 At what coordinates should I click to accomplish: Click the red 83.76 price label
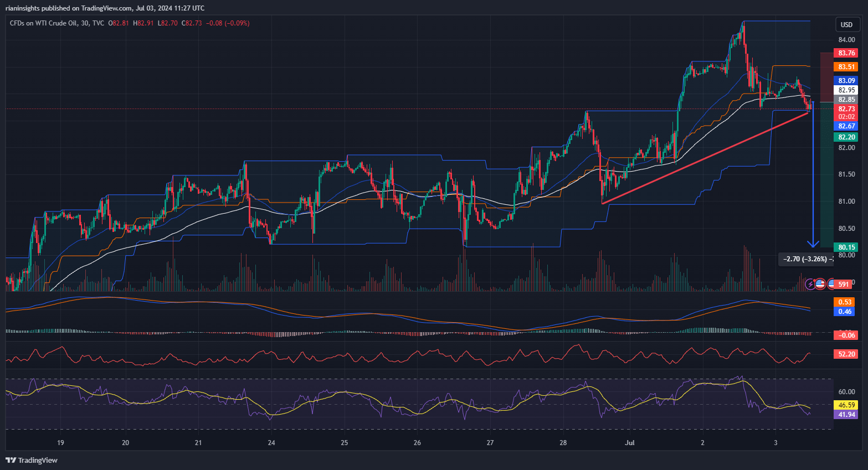coord(846,53)
